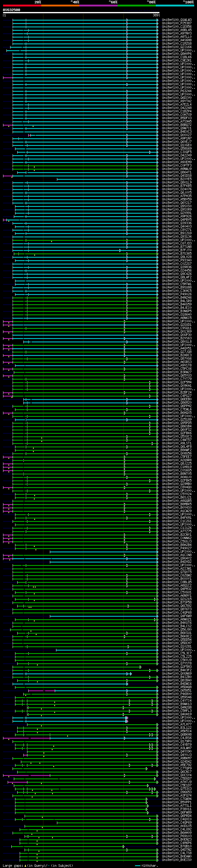Screen dimensions: 197x868
Task: Click the alignment bar for UniRef100_C3XQF5
Action: (87, 152)
